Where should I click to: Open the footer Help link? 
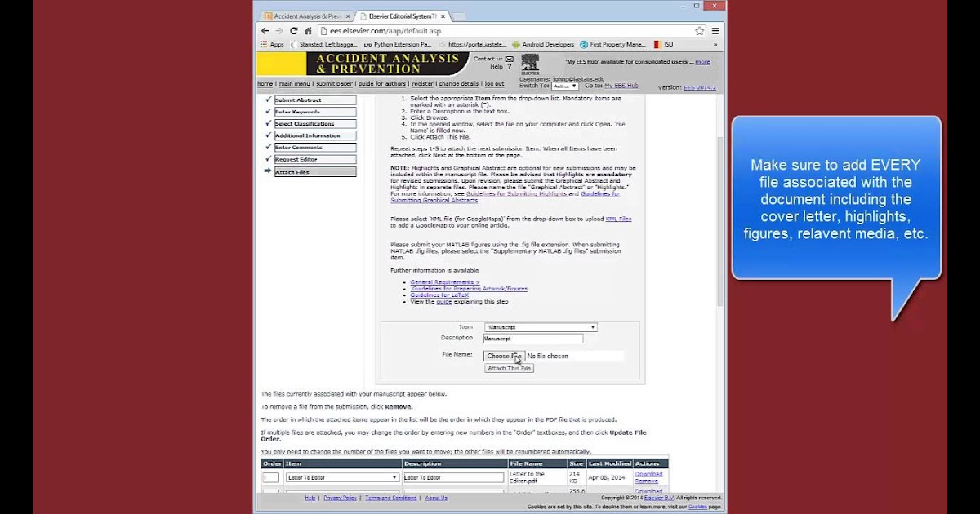[x=310, y=498]
